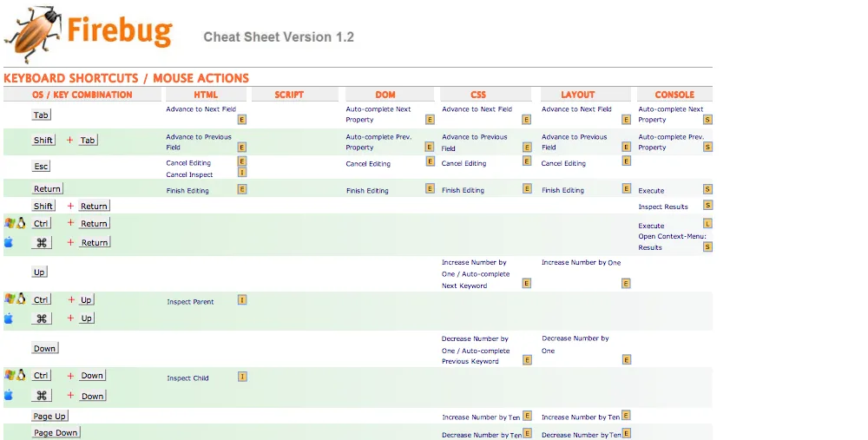Select the HTML column header
The width and height of the screenshot is (868, 440).
click(206, 95)
